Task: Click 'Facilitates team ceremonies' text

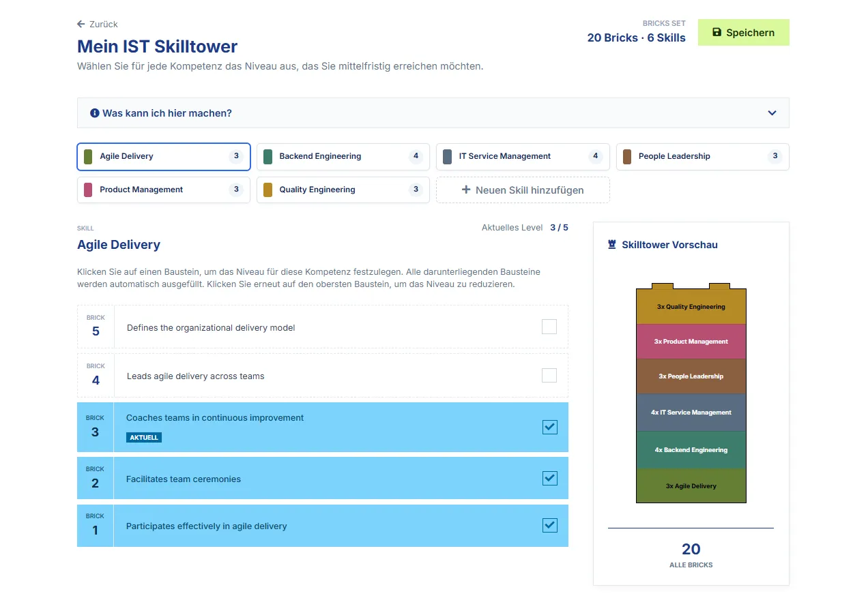Action: click(x=184, y=479)
